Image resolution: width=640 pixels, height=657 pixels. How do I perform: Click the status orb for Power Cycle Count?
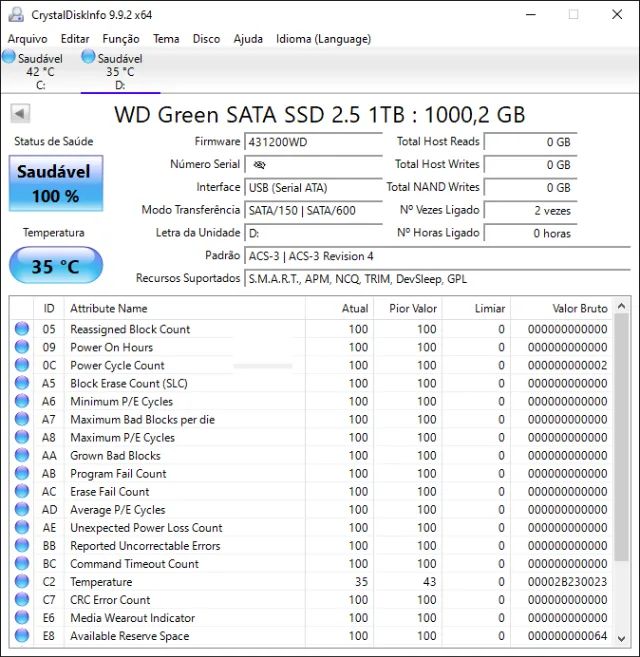tap(22, 365)
